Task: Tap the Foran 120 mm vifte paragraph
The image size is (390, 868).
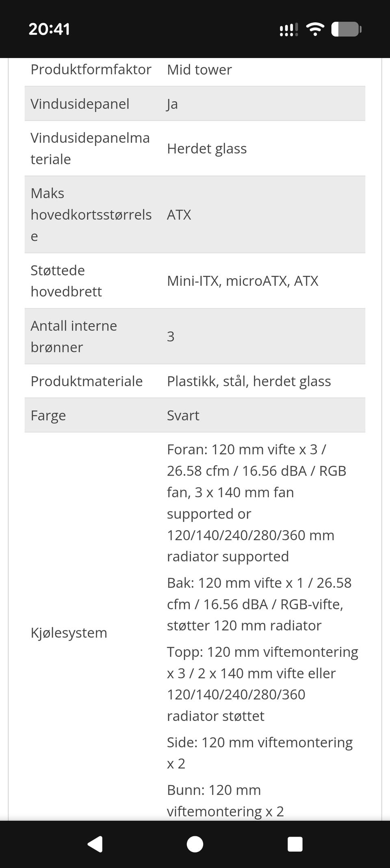Action: click(256, 503)
